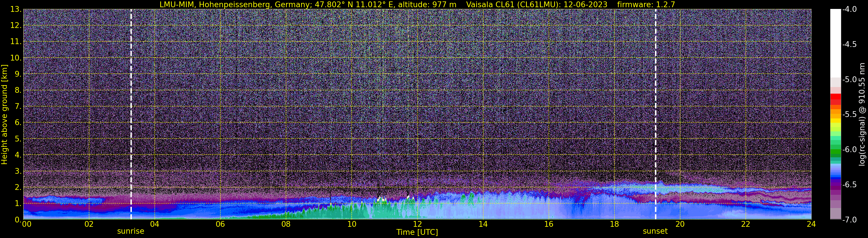The width and height of the screenshot is (868, 238).
Task: Click the 08 tick label on the time axis
Action: pos(286,224)
